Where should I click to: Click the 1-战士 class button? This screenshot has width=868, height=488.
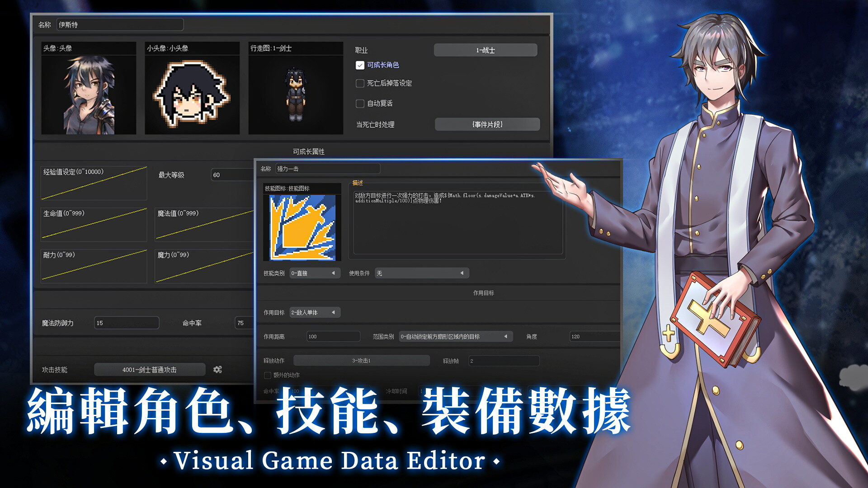click(x=486, y=50)
